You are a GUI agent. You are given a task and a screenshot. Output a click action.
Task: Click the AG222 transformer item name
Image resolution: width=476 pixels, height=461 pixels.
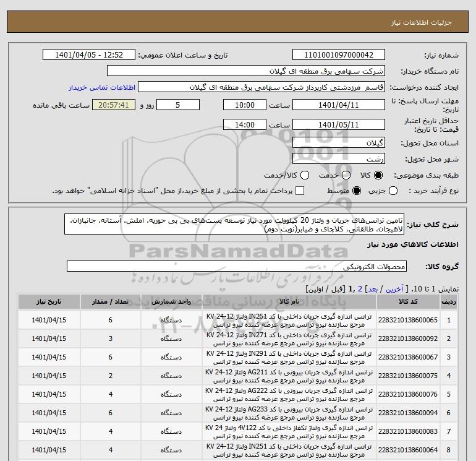click(x=289, y=394)
